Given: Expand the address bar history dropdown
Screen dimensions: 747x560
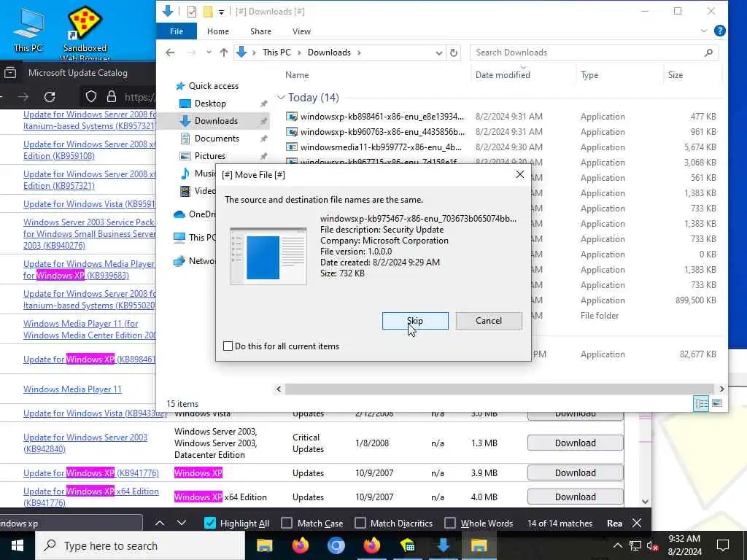Looking at the screenshot, I should (x=438, y=52).
